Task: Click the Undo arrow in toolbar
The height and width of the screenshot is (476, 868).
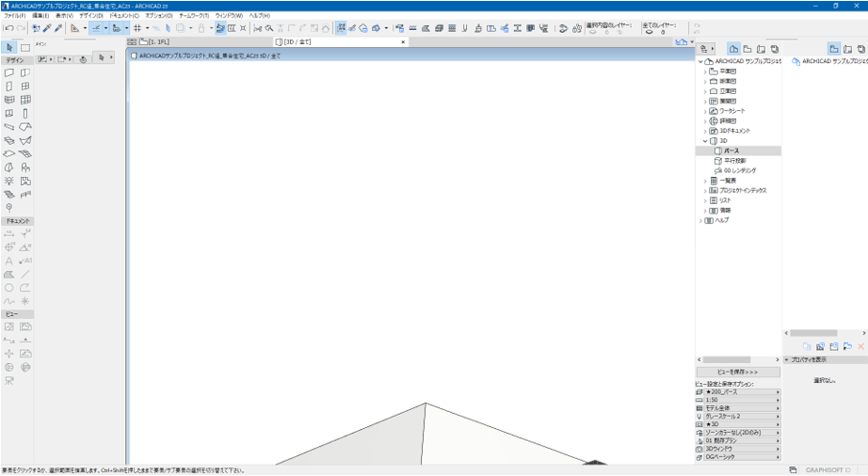Action: [x=9, y=28]
